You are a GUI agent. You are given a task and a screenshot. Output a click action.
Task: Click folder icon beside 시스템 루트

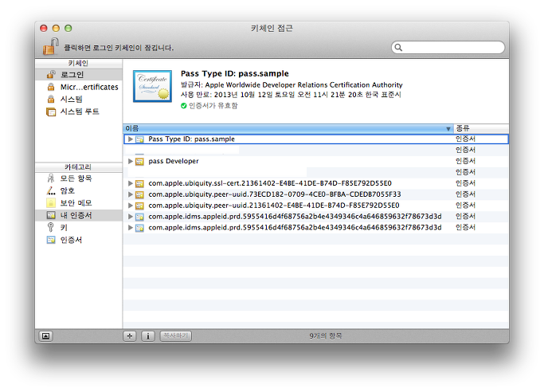pos(51,112)
